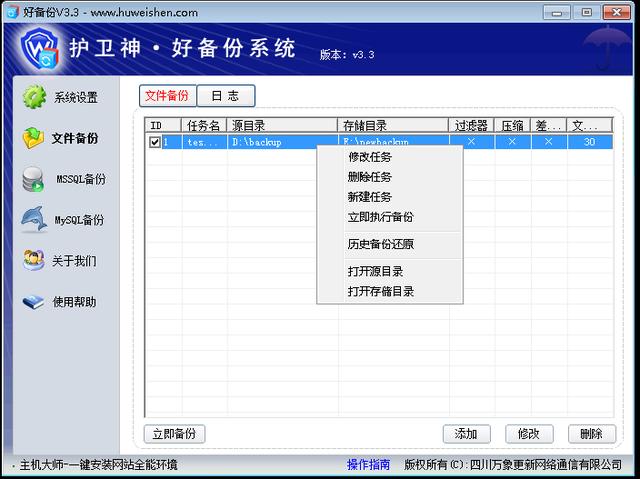Select the MSSQL database icon
Screen dimensions: 640x479
pyautogui.click(x=33, y=179)
